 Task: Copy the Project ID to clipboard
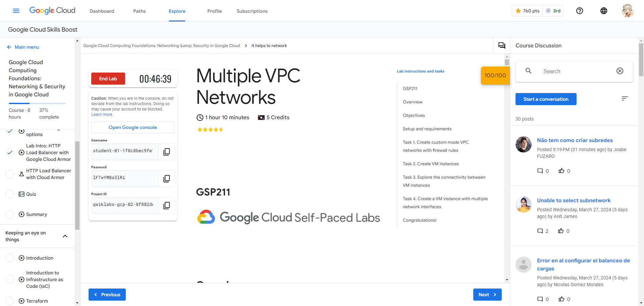pyautogui.click(x=167, y=206)
